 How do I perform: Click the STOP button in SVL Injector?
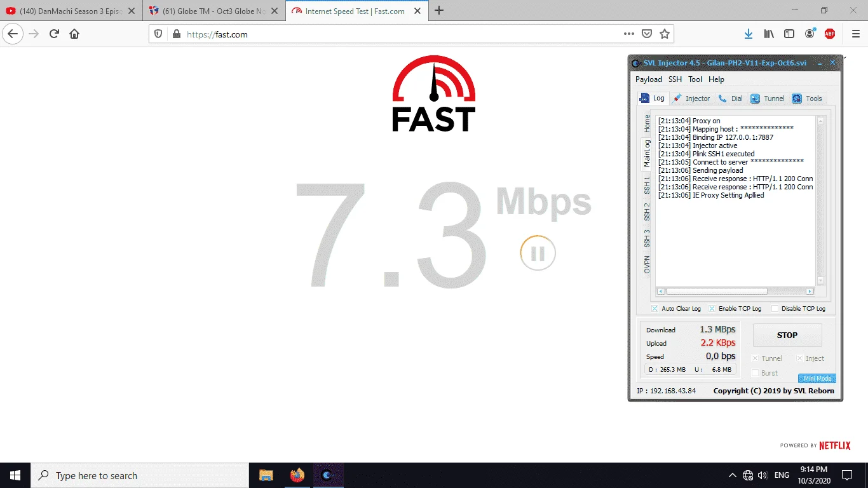tap(787, 335)
